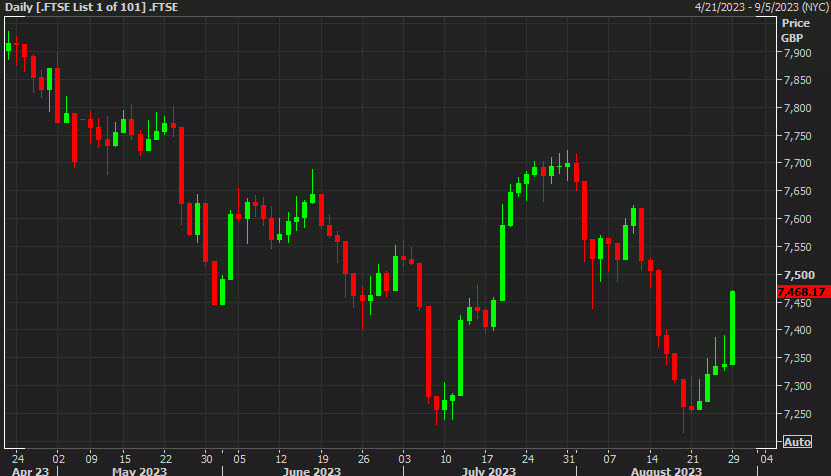Click the '22' date label on time axis
This screenshot has width=831, height=476.
point(166,459)
